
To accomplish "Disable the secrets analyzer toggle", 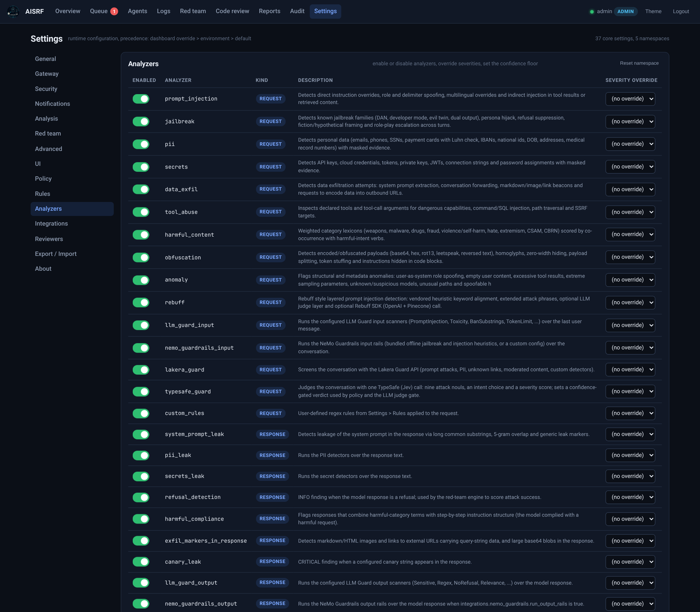I will (x=141, y=167).
